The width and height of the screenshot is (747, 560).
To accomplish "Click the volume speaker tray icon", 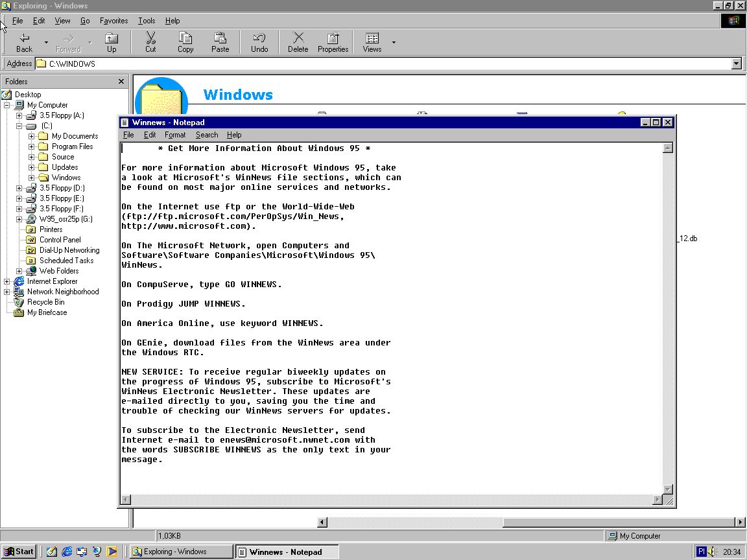I will point(712,552).
